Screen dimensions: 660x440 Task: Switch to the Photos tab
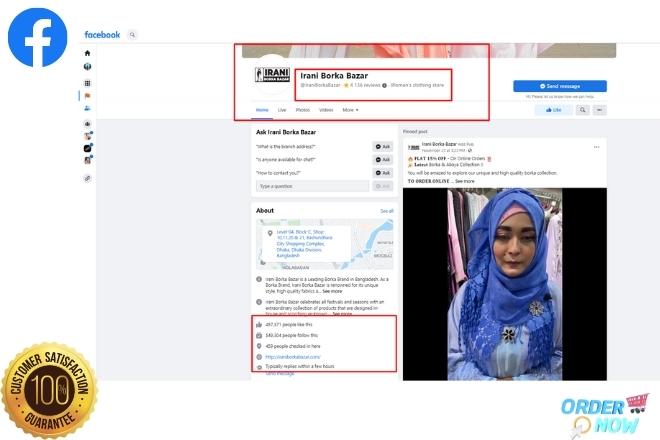point(303,110)
